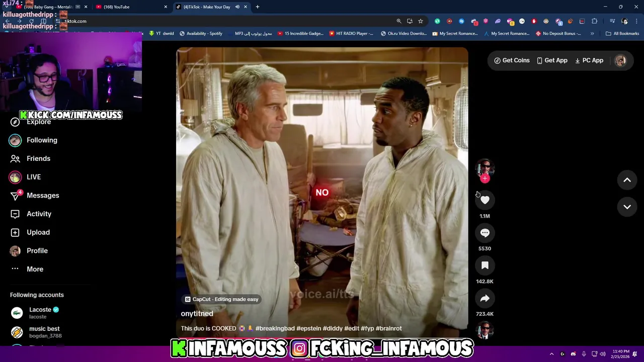Open the browser three-dot menu
644x362 pixels.
637,21
